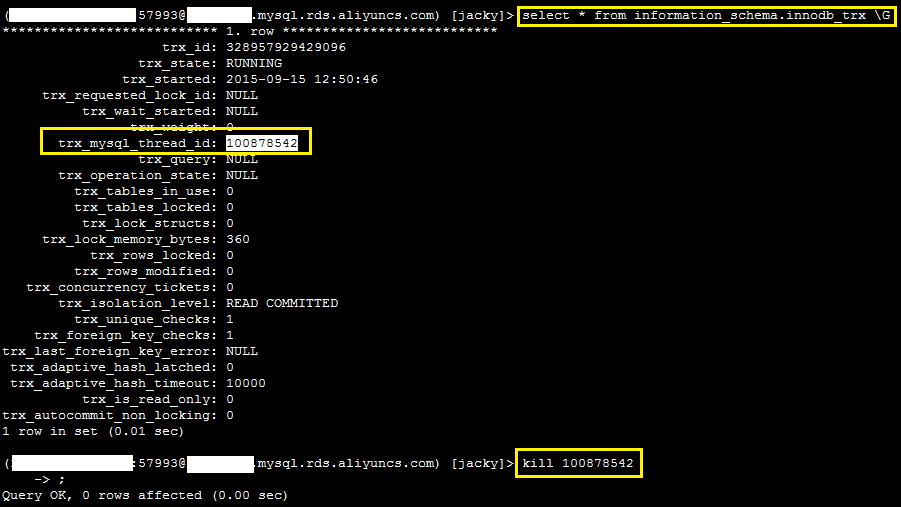
Task: Click the trx_last_foreign_key_error NULL value
Action: 242,351
